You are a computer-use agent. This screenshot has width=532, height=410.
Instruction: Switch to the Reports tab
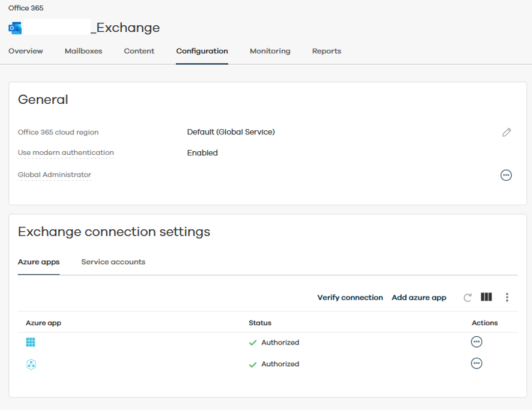click(x=327, y=51)
